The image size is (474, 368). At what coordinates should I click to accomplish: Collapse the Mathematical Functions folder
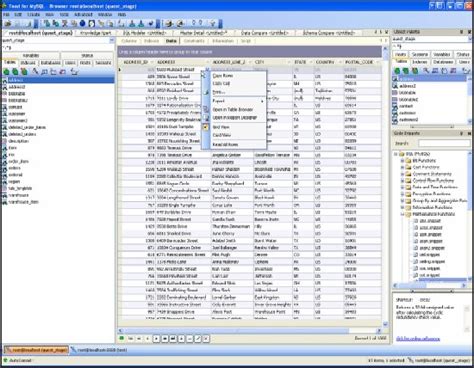coord(402,214)
